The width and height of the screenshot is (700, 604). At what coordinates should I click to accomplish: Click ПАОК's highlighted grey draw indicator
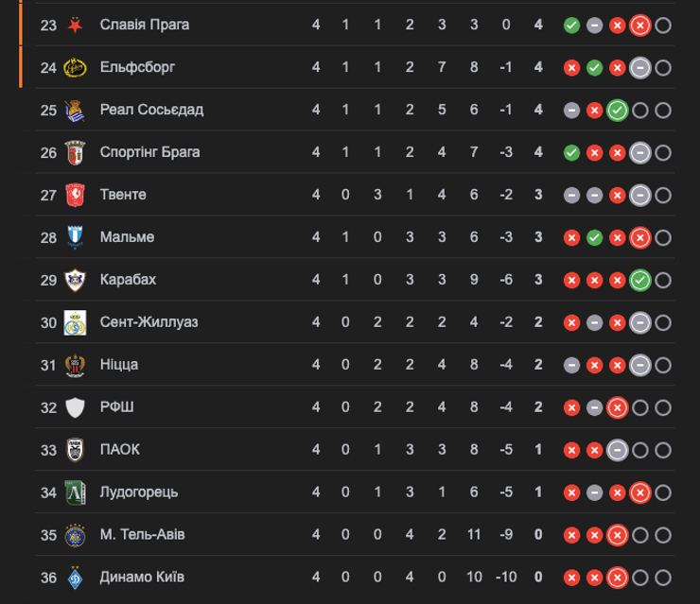(x=618, y=451)
